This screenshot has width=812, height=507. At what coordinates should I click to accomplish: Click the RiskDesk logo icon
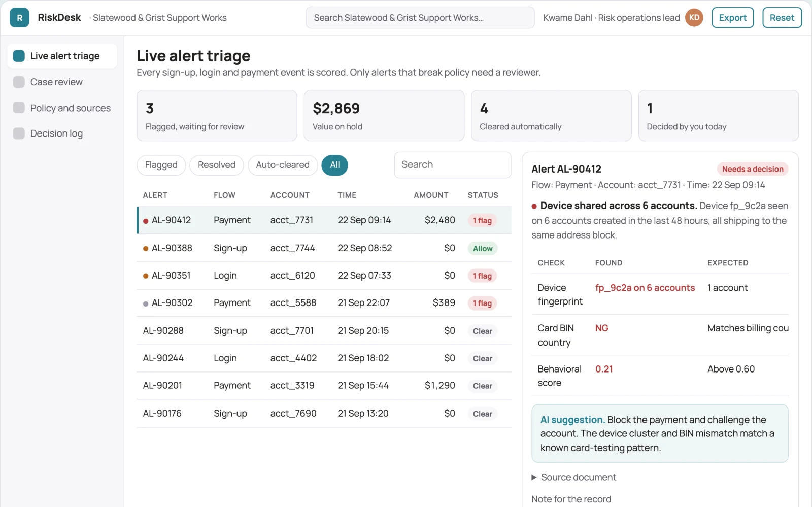coord(19,18)
